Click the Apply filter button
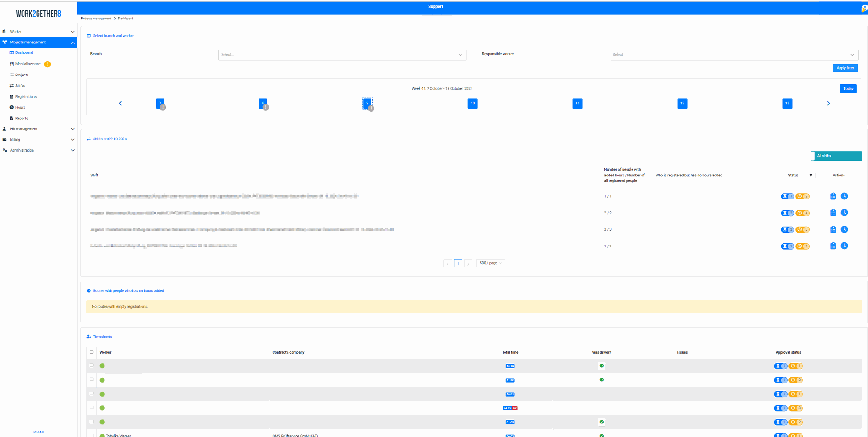 click(x=844, y=68)
